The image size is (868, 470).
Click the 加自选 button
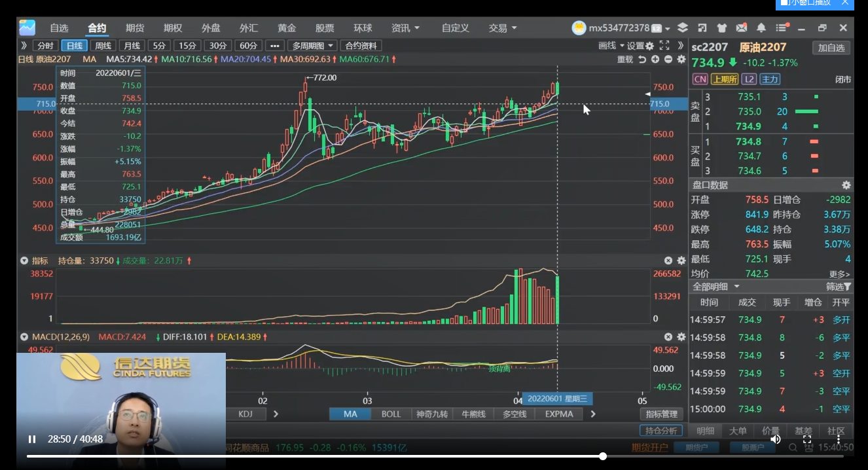coord(831,48)
